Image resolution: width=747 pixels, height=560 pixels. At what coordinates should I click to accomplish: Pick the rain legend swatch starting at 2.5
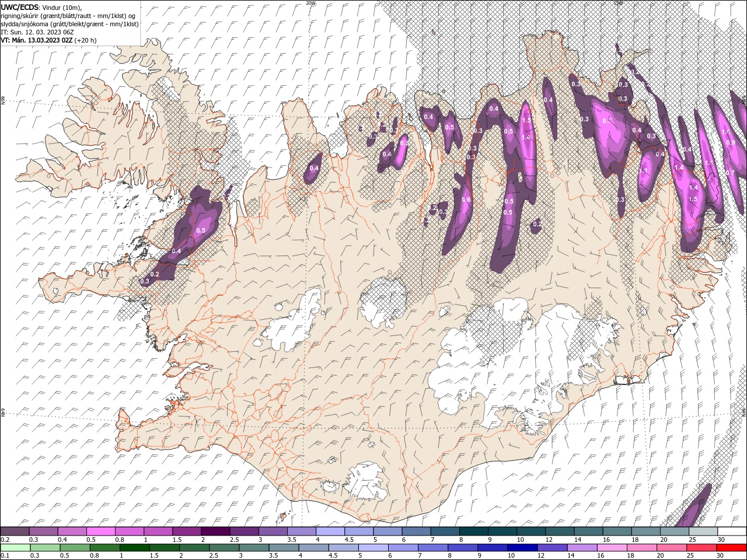(x=224, y=548)
